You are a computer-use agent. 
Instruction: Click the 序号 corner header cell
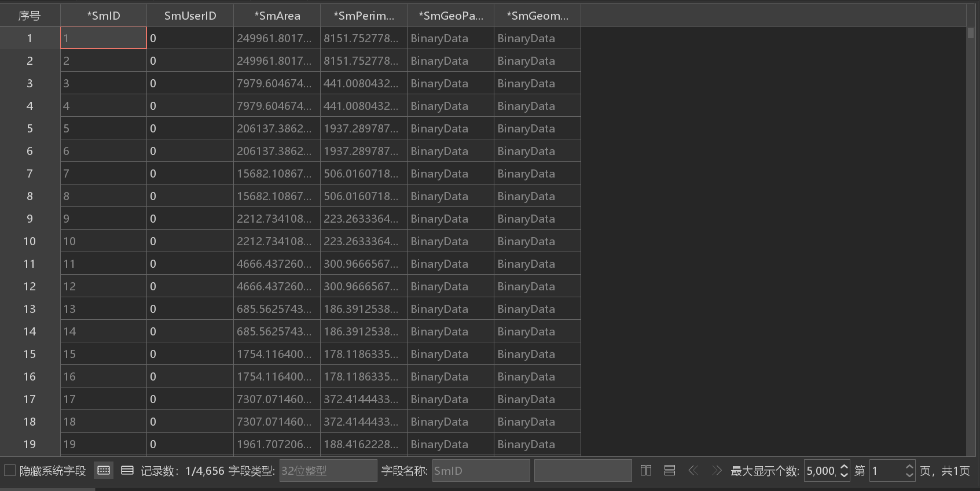click(30, 16)
